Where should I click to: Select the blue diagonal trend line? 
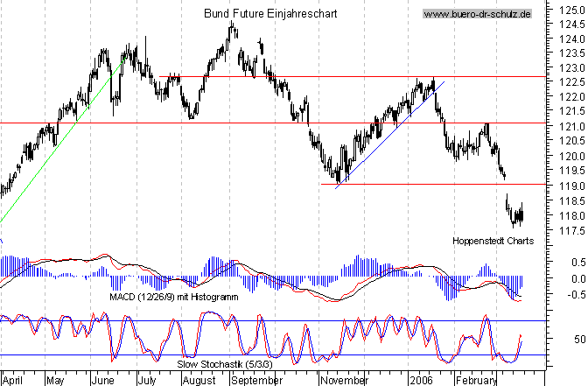[394, 131]
